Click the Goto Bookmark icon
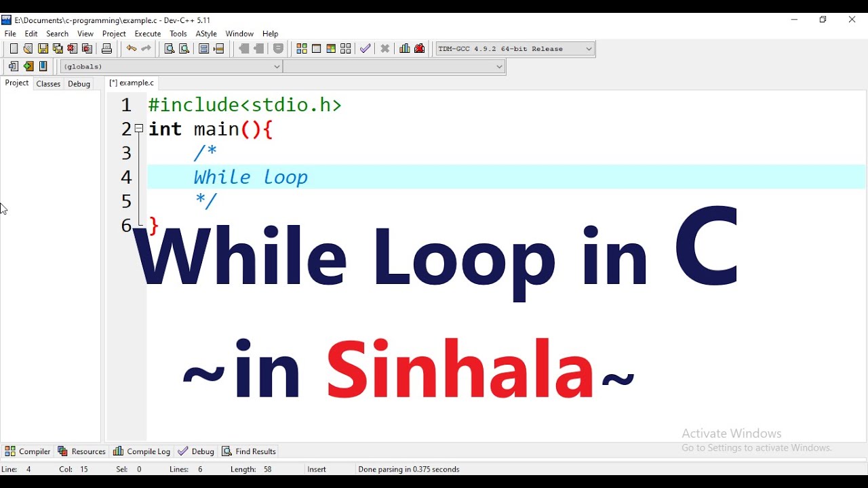This screenshot has height=488, width=868. (259, 49)
